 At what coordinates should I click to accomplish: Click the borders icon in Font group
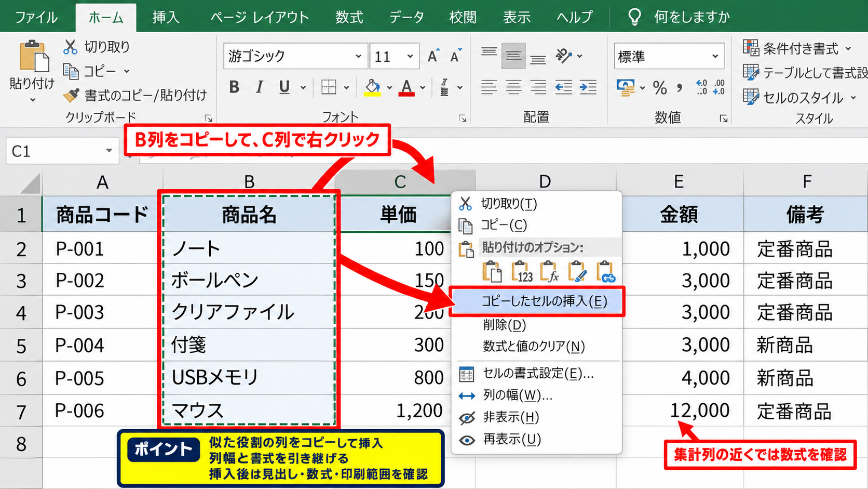tap(329, 87)
